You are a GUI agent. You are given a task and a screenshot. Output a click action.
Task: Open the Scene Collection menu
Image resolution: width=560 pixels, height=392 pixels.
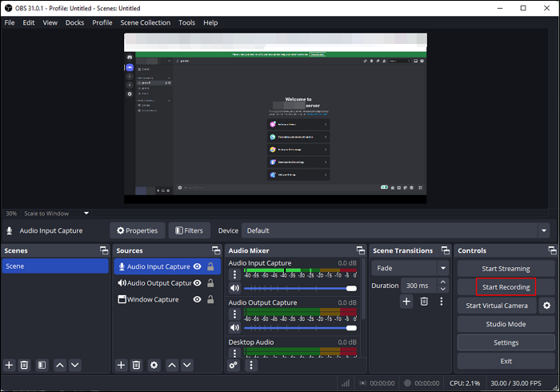(x=145, y=22)
